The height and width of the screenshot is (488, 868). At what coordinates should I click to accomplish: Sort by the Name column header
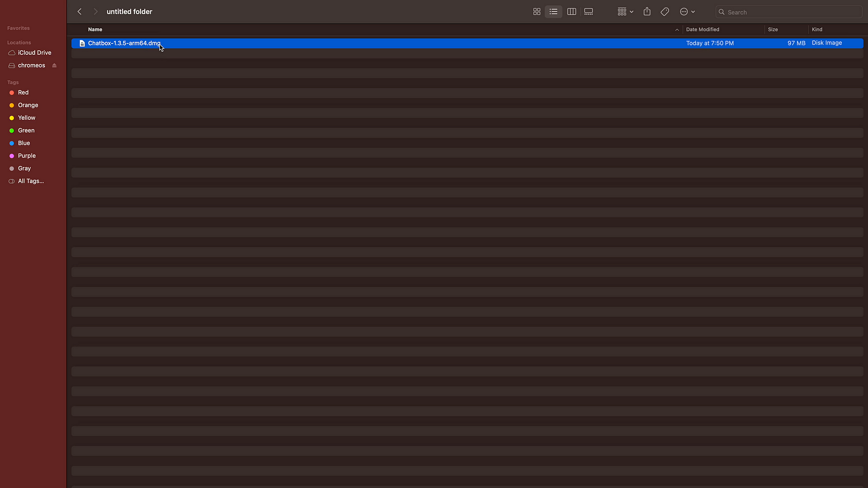point(95,29)
